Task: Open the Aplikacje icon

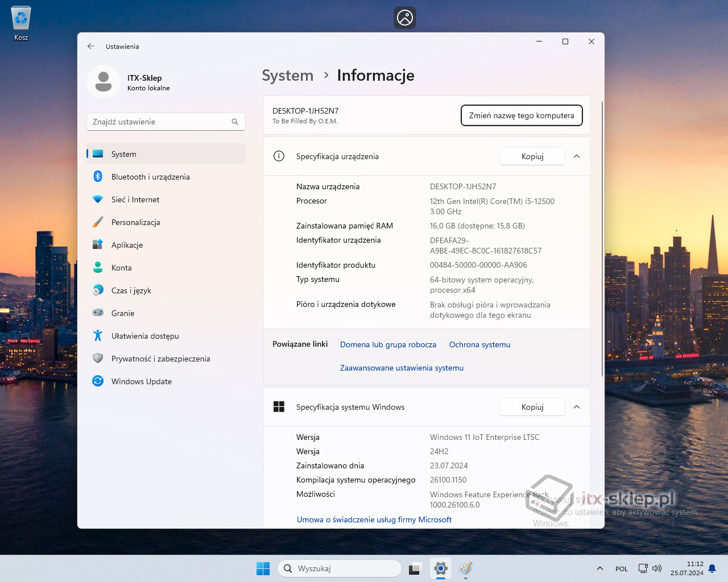Action: coord(98,245)
